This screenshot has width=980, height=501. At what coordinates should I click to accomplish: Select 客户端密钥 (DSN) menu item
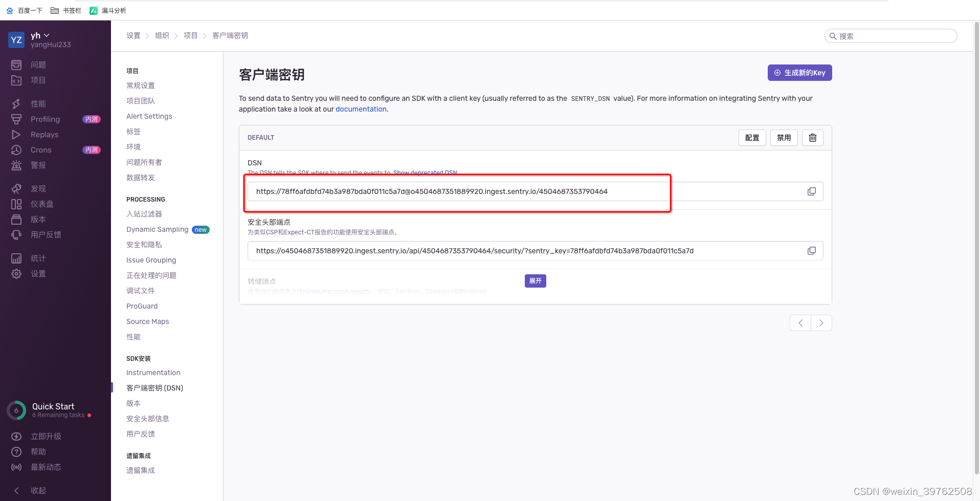click(x=155, y=388)
